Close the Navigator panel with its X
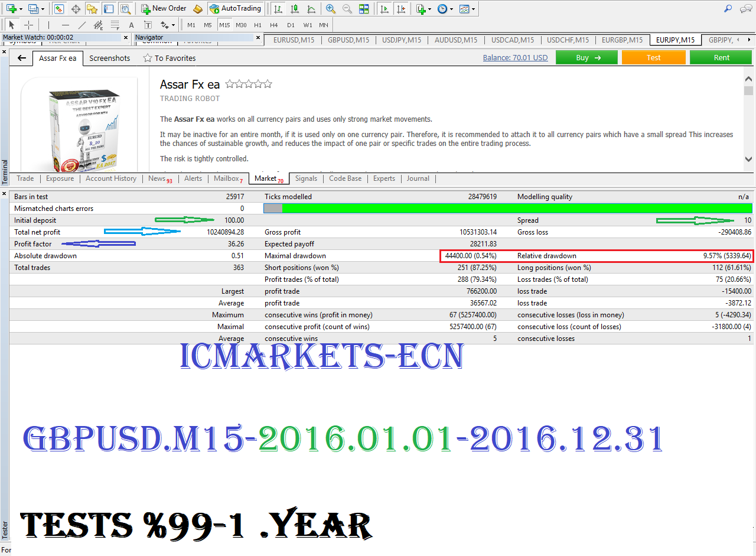The image size is (756, 556). (x=258, y=37)
